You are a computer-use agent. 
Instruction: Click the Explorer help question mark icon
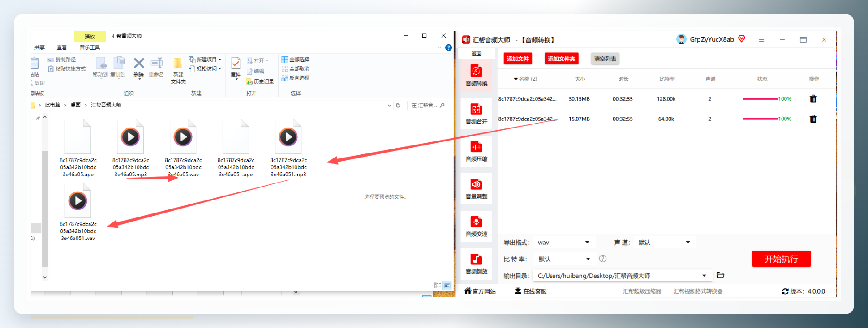click(x=448, y=47)
